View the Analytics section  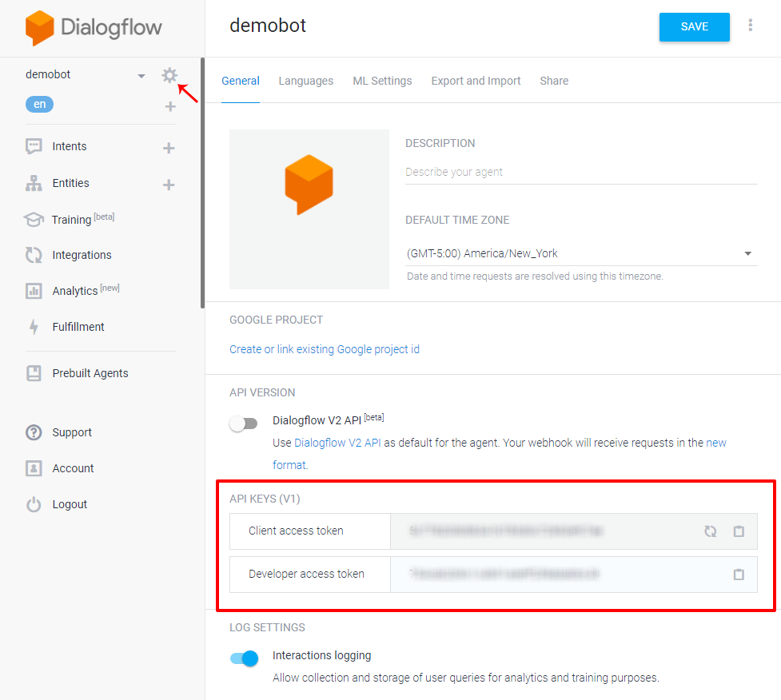click(x=73, y=290)
